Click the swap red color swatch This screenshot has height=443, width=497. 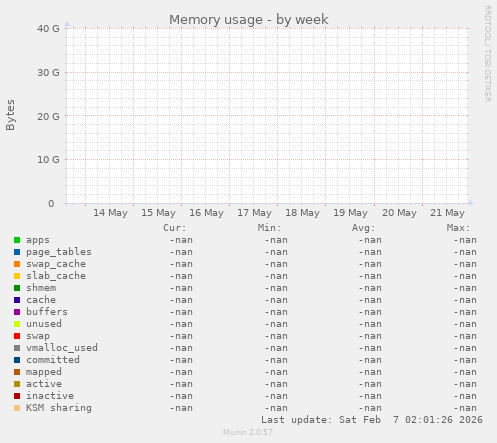point(17,336)
